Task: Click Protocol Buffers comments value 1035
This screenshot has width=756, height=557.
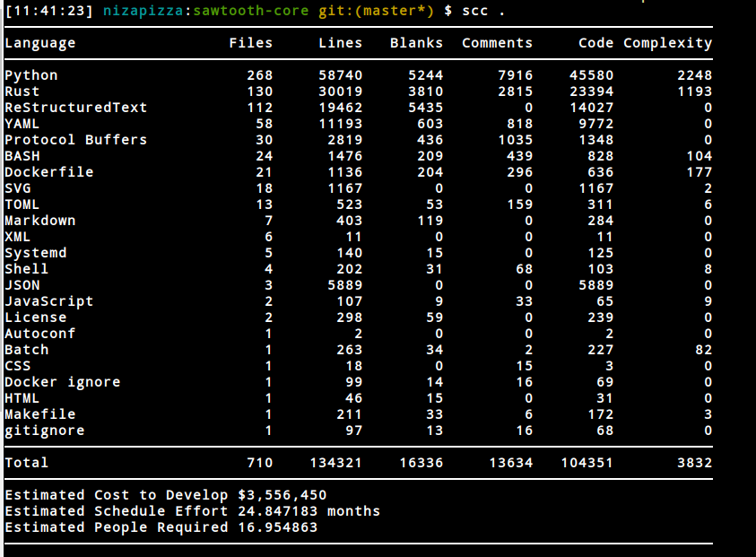Action: click(x=516, y=140)
